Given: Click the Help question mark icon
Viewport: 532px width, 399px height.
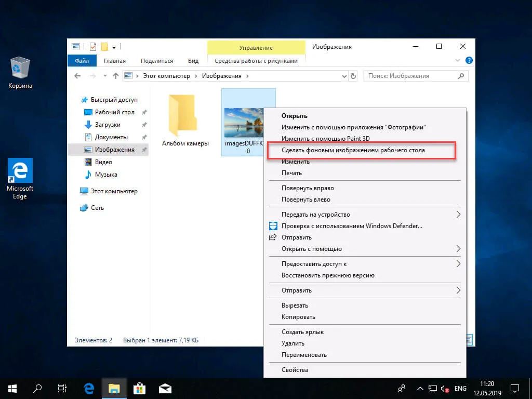Looking at the screenshot, I should [469, 60].
